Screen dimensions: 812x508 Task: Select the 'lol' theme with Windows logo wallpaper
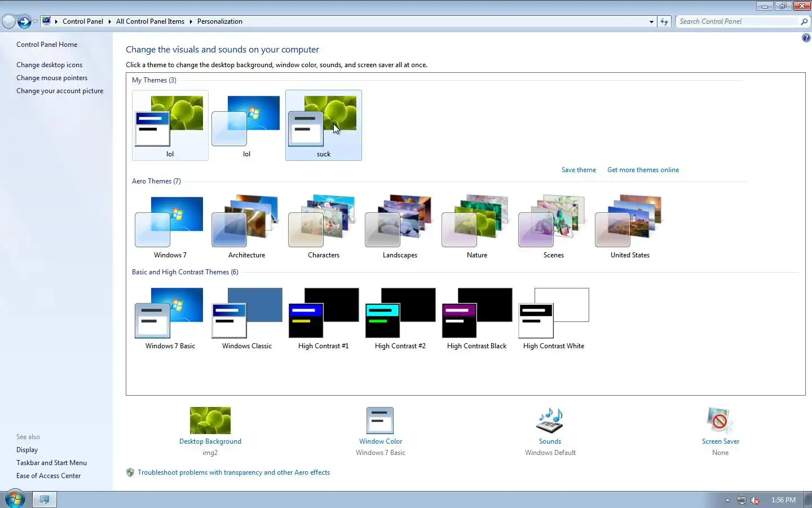click(246, 125)
